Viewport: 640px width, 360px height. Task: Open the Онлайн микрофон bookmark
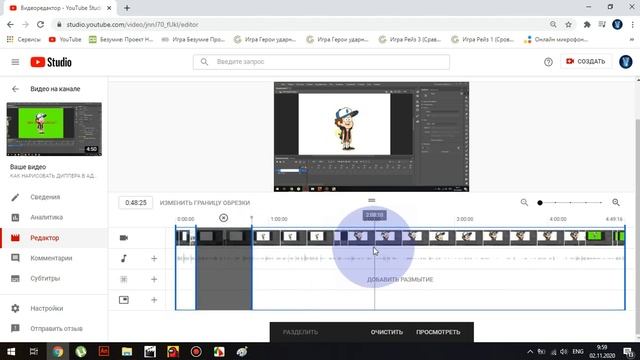pos(556,40)
